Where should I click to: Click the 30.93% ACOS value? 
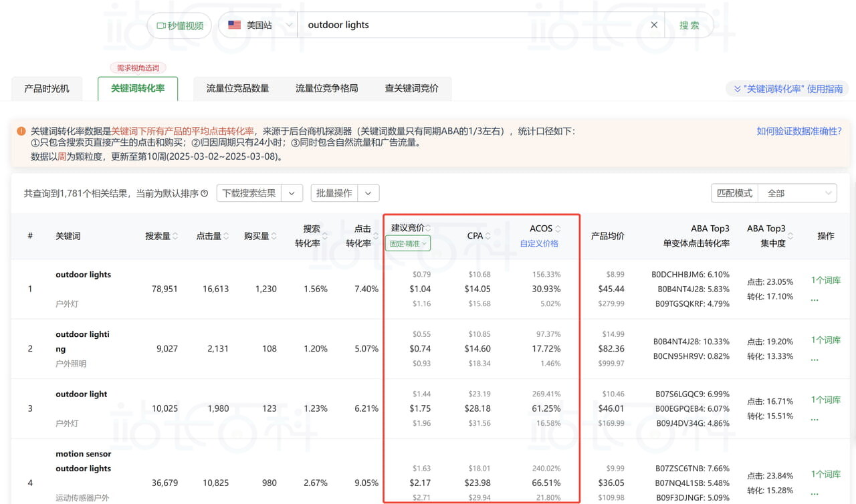546,289
